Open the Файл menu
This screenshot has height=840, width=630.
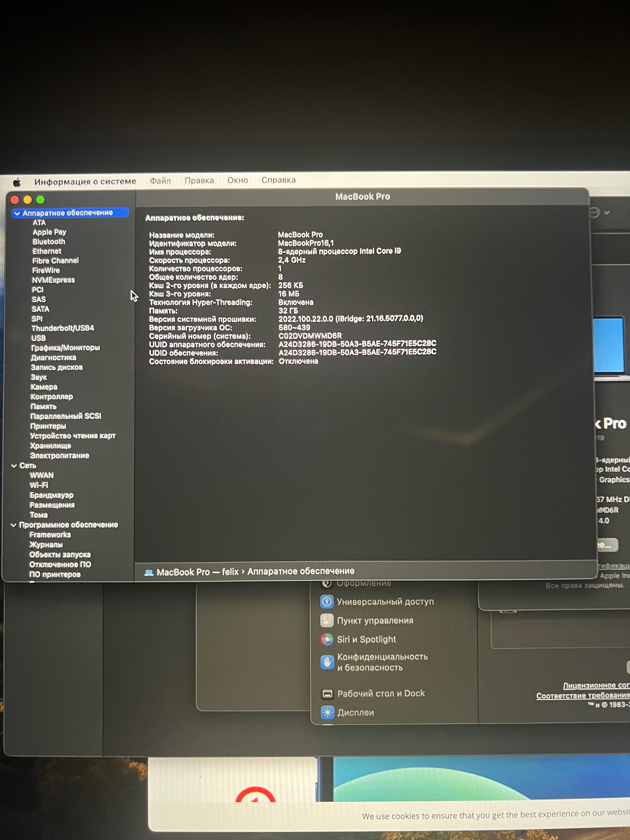[x=160, y=181]
